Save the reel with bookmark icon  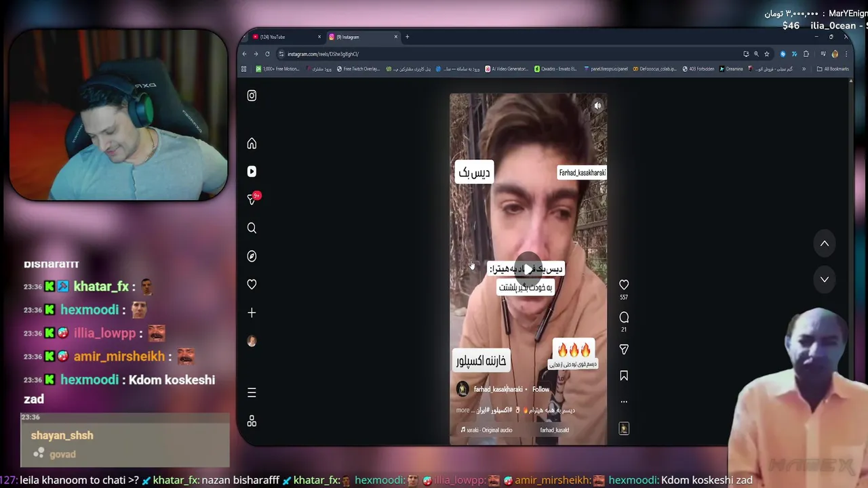tap(624, 375)
